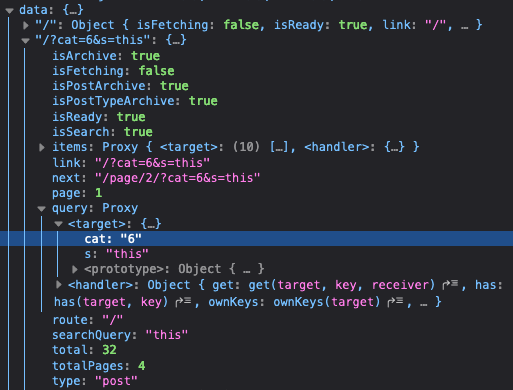
Task: Jump to get function definition icon
Action: pyautogui.click(x=450, y=285)
